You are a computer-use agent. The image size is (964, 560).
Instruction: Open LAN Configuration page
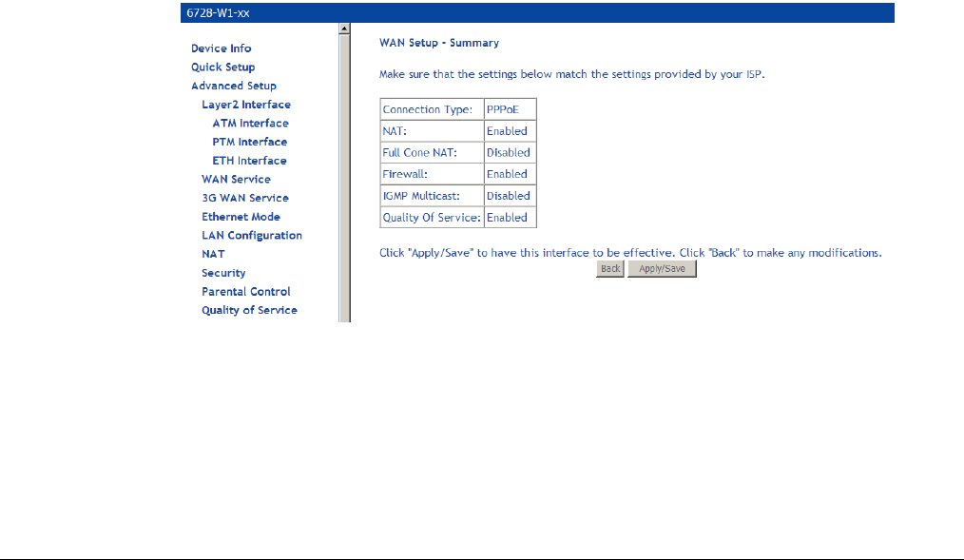coord(252,236)
